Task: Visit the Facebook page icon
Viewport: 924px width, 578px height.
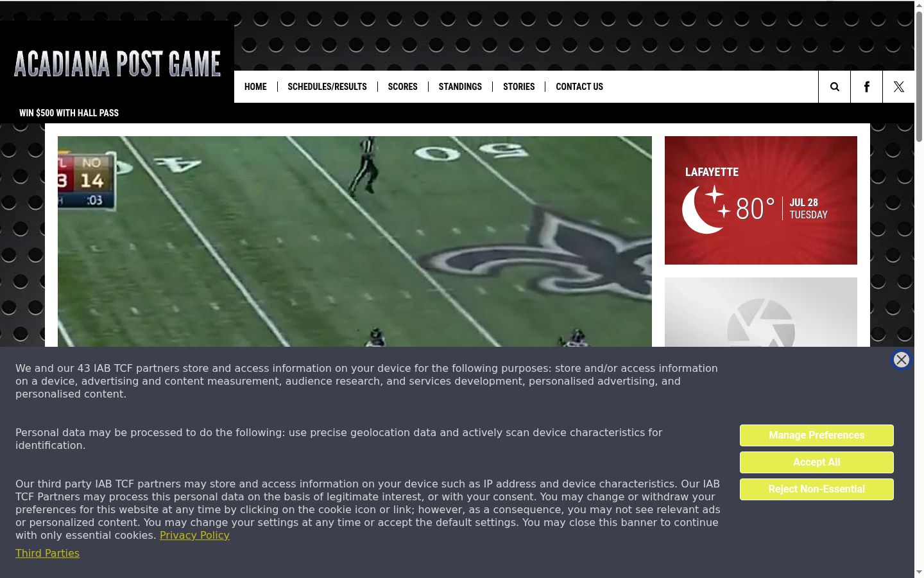Action: tap(866, 87)
